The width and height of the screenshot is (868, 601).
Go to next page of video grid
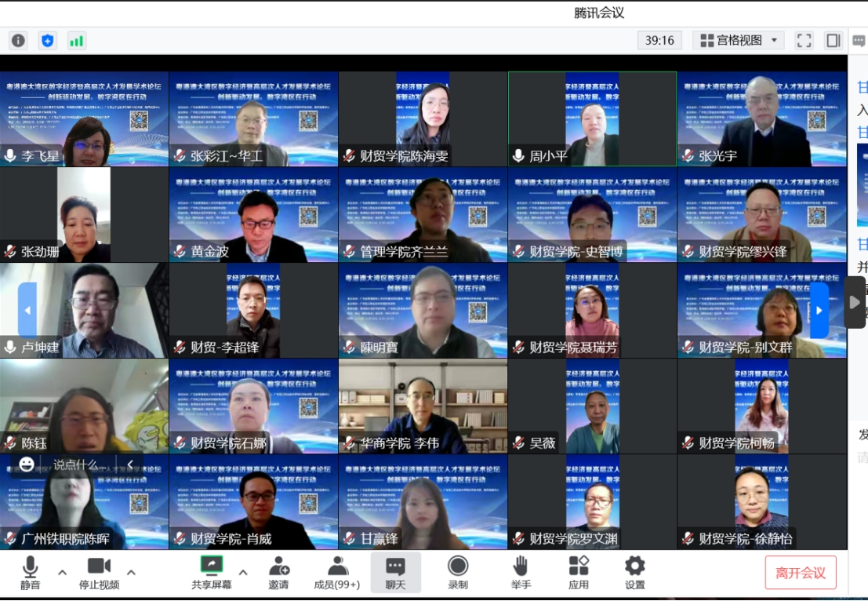(x=819, y=310)
